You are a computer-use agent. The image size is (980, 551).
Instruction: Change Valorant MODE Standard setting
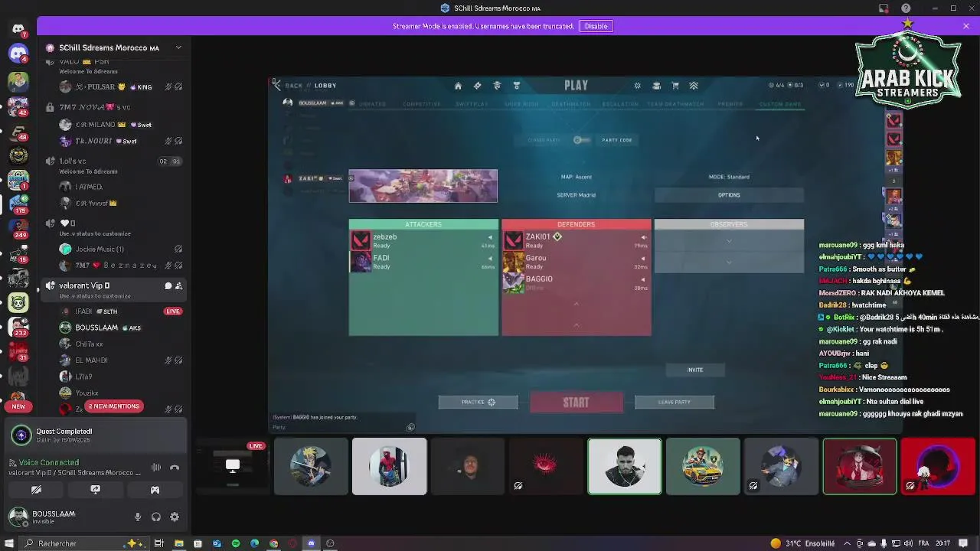tap(729, 177)
